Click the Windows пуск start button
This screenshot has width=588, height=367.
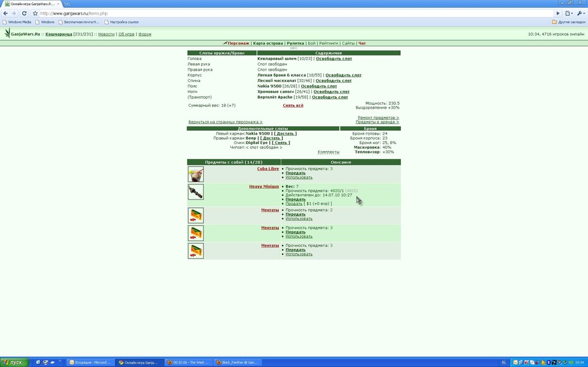click(15, 363)
